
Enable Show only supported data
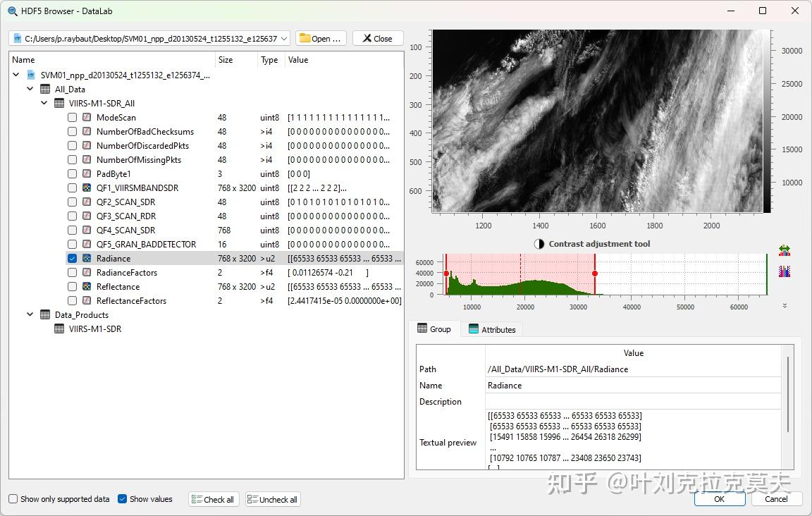13,499
